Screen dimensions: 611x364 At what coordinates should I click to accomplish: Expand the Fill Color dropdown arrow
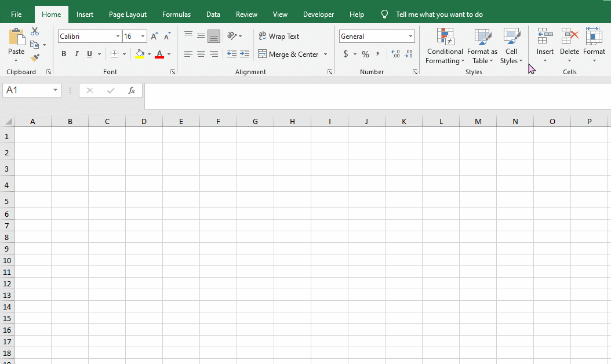tap(150, 54)
